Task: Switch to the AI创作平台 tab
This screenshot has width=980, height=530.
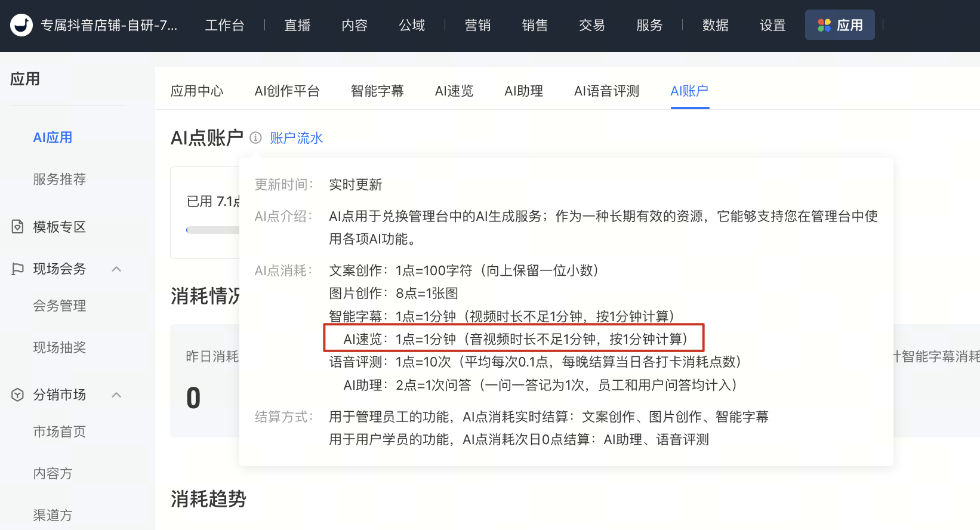Action: pos(287,91)
